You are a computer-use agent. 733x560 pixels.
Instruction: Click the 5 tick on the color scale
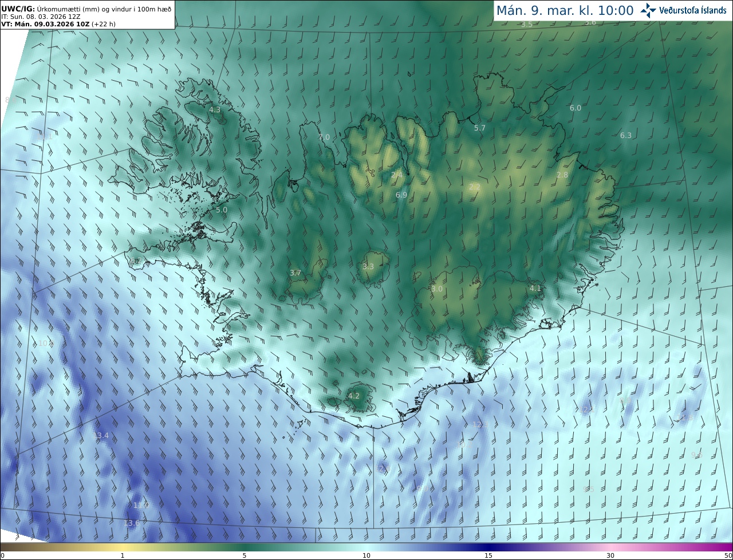click(x=245, y=555)
